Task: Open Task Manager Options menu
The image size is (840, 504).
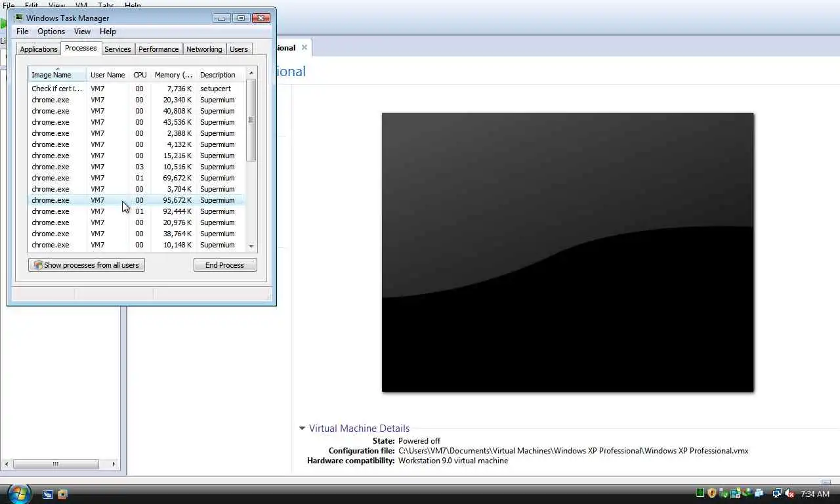Action: [51, 31]
